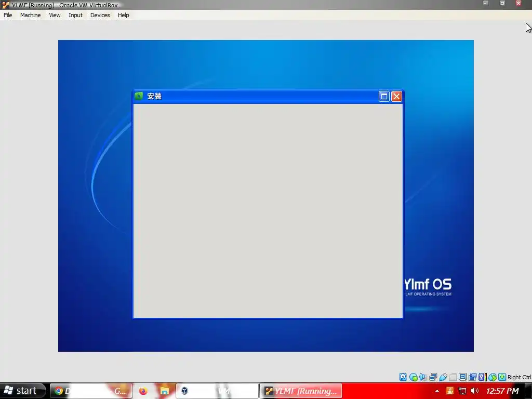The height and width of the screenshot is (399, 532).
Task: Restore the VirtualBox window size
Action: (502, 3)
